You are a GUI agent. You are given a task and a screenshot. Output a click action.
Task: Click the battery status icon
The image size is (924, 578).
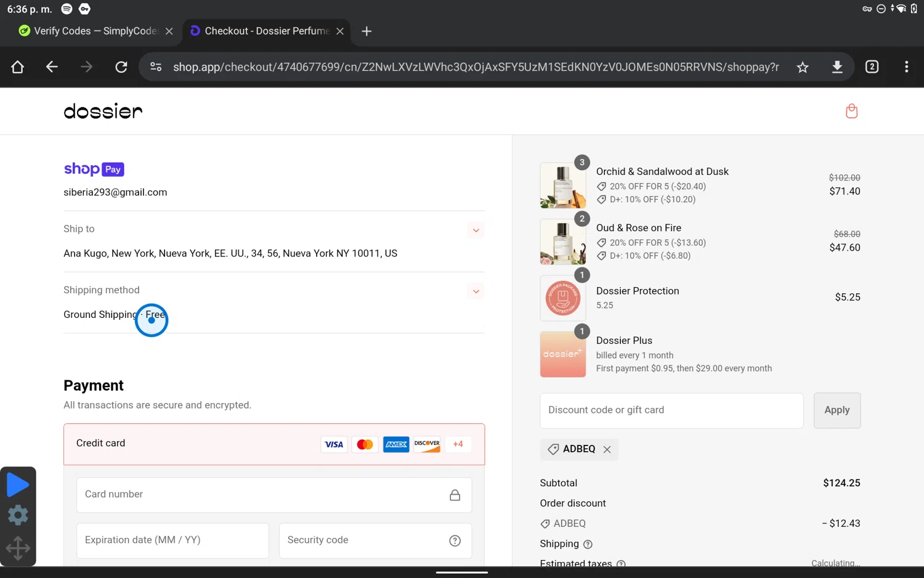(914, 9)
